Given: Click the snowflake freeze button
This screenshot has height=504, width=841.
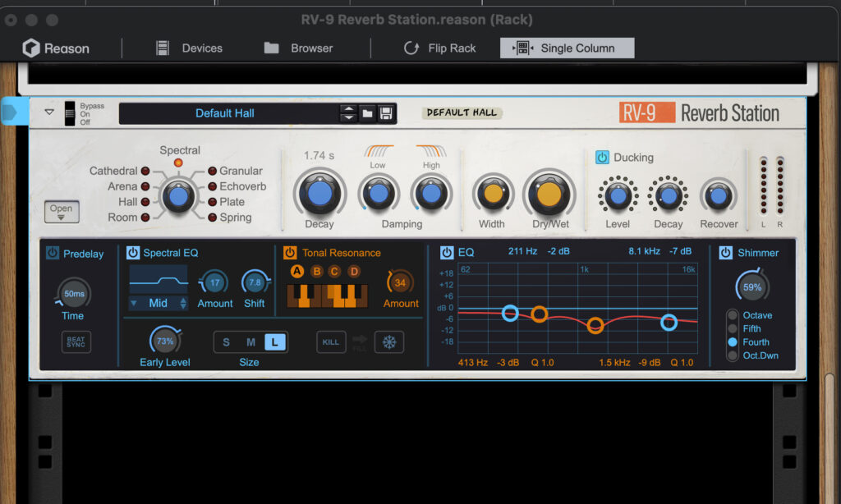Looking at the screenshot, I should (x=388, y=342).
